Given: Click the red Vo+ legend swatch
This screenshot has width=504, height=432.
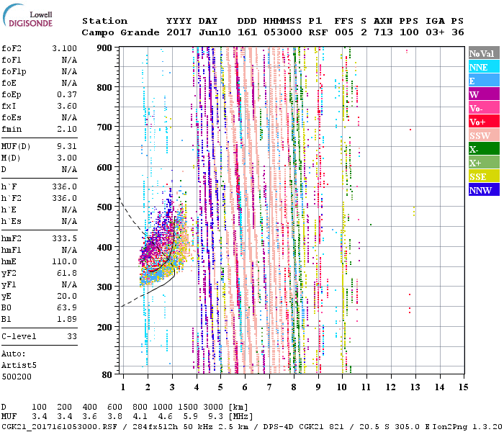Looking at the screenshot, I should 484,122.
